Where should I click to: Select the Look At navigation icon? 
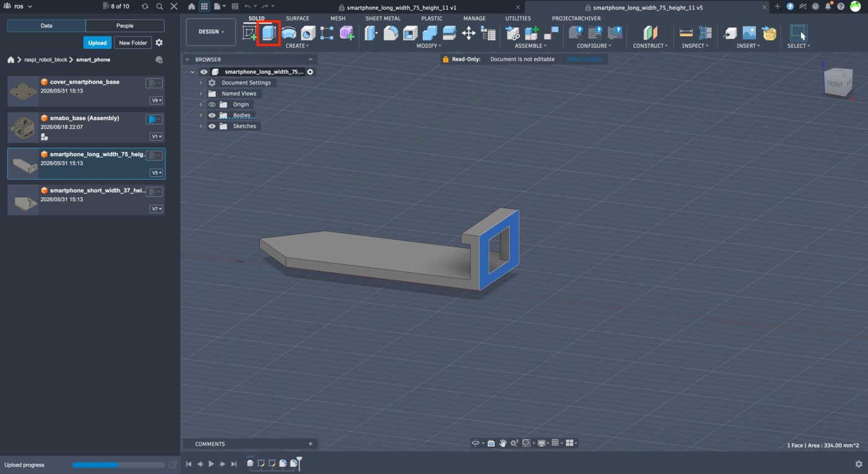pos(491,443)
